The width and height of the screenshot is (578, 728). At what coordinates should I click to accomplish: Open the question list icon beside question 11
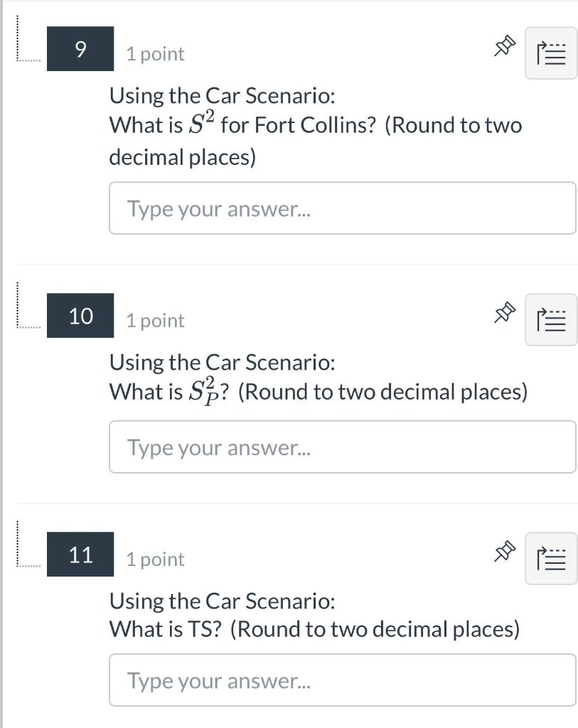click(x=551, y=558)
